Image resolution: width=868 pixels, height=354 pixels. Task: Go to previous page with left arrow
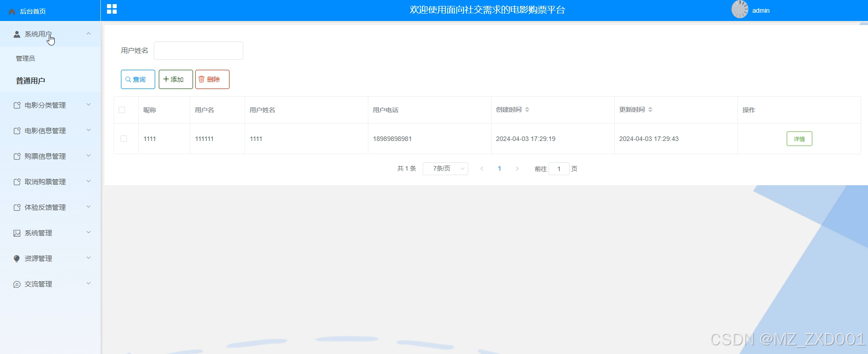482,169
